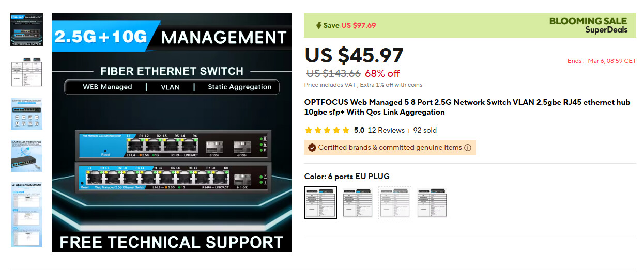This screenshot has height=272, width=644.
Task: Click the info icon beside Certified brands
Action: click(x=468, y=148)
